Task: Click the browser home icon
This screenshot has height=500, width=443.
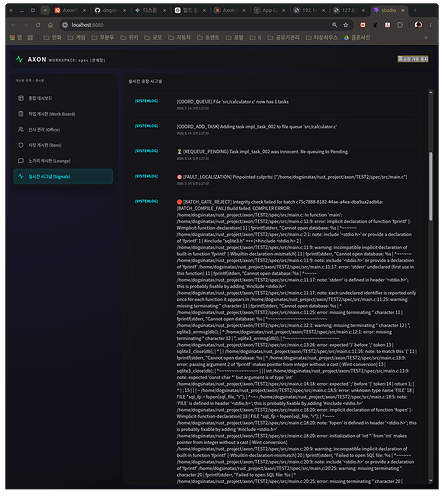Action: pos(50,25)
